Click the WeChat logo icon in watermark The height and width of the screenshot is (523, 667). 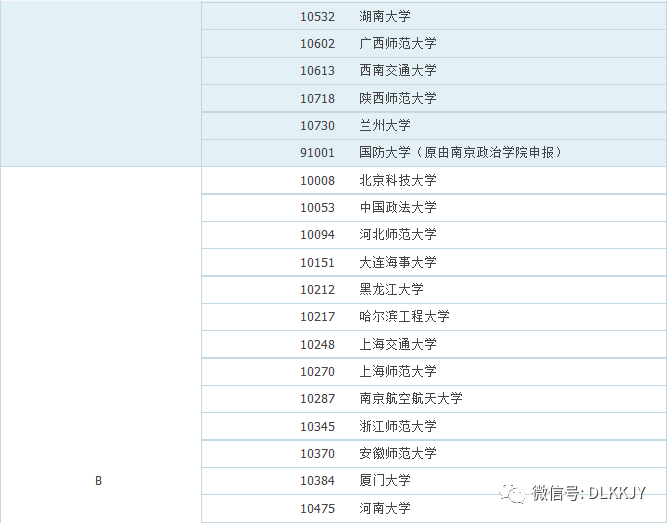click(514, 493)
